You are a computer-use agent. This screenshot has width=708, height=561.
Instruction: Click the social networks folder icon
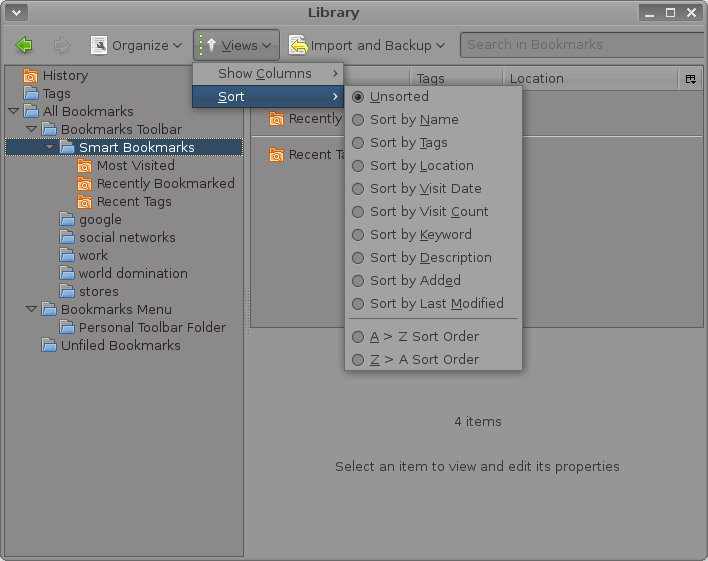67,237
